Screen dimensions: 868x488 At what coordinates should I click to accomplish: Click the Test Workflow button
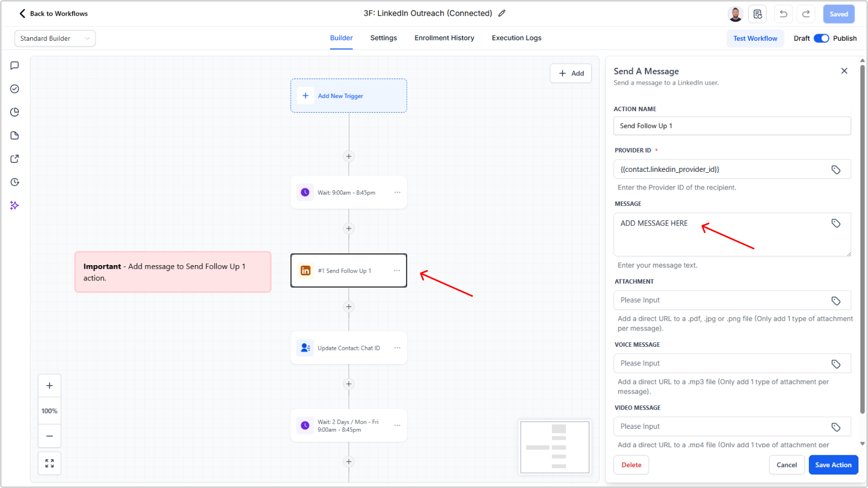pyautogui.click(x=755, y=38)
